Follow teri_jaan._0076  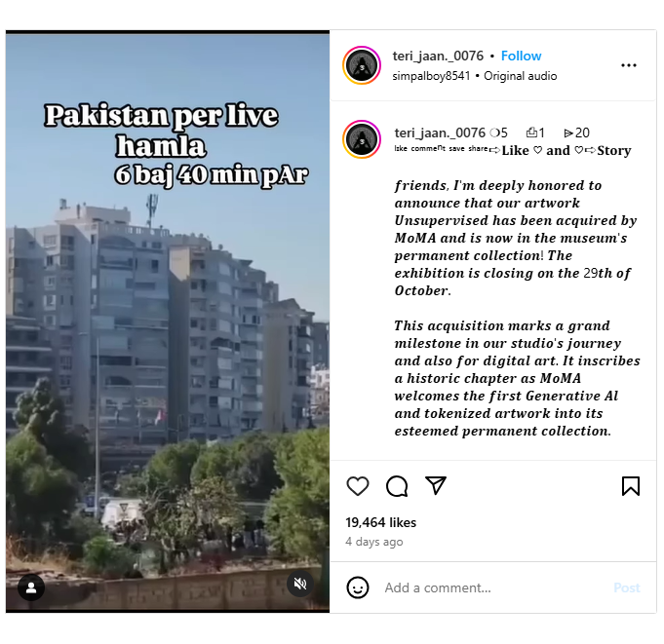(x=521, y=56)
